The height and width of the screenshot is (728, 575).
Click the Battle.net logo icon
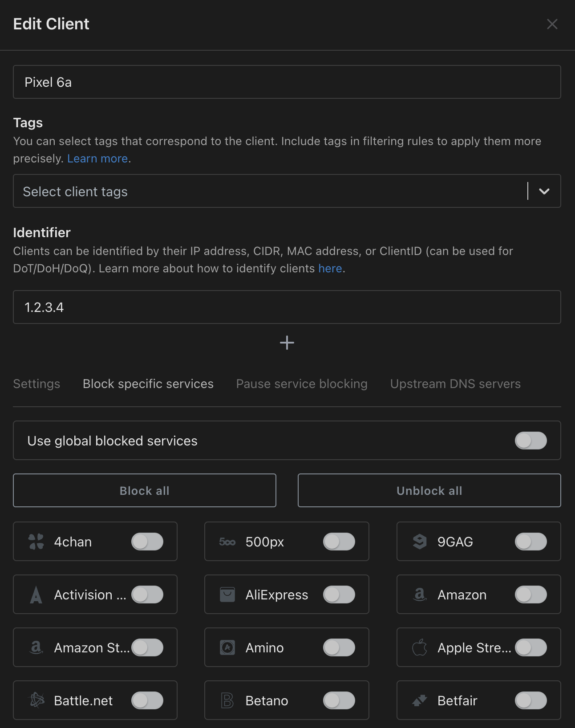tap(36, 700)
